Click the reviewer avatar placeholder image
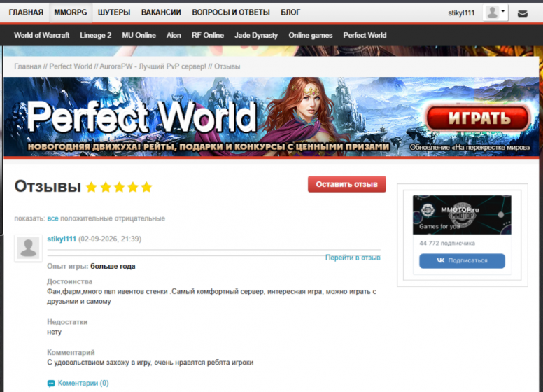 (29, 248)
